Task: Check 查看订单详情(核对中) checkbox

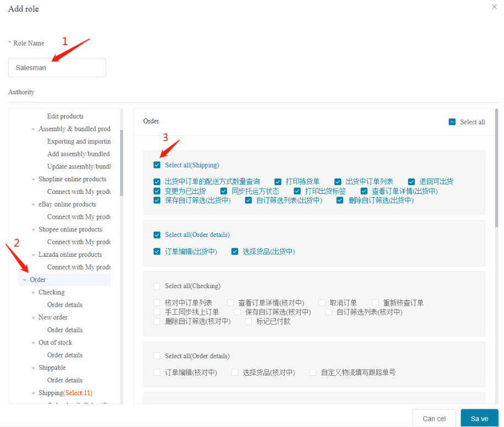Action: pos(230,302)
